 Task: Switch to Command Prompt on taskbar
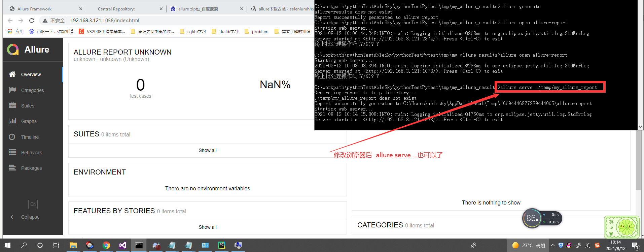tap(139, 245)
